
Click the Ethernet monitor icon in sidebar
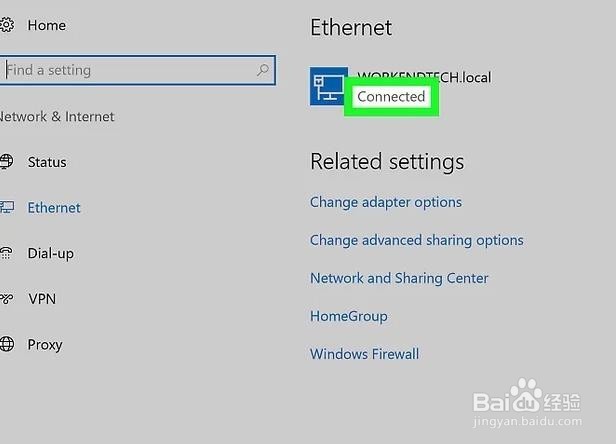point(7,207)
